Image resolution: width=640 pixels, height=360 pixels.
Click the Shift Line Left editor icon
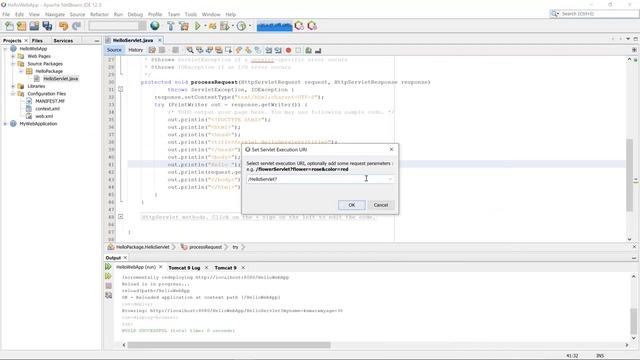click(x=269, y=50)
